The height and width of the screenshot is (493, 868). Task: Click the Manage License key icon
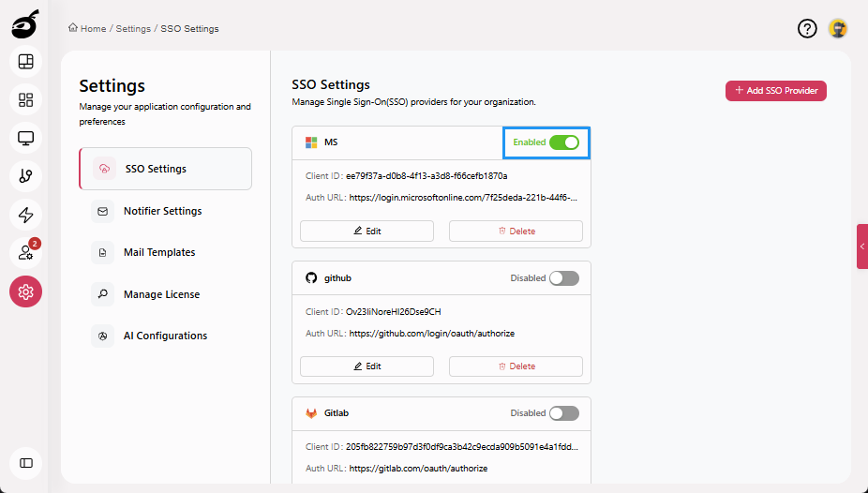coord(102,294)
